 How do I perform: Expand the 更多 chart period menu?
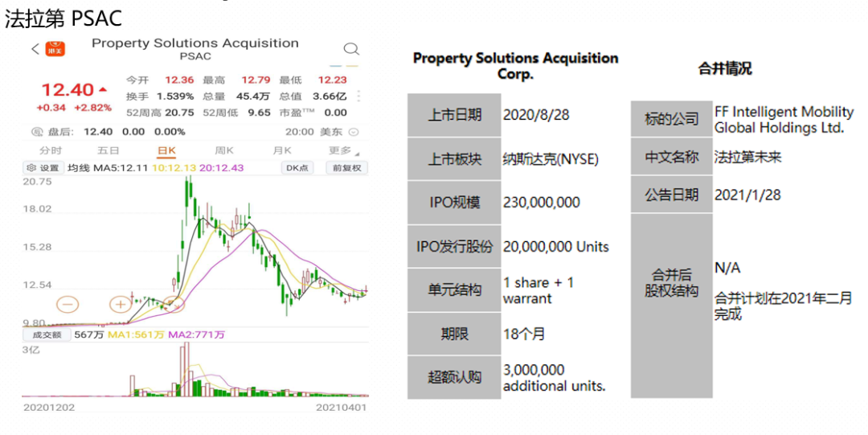[x=344, y=150]
